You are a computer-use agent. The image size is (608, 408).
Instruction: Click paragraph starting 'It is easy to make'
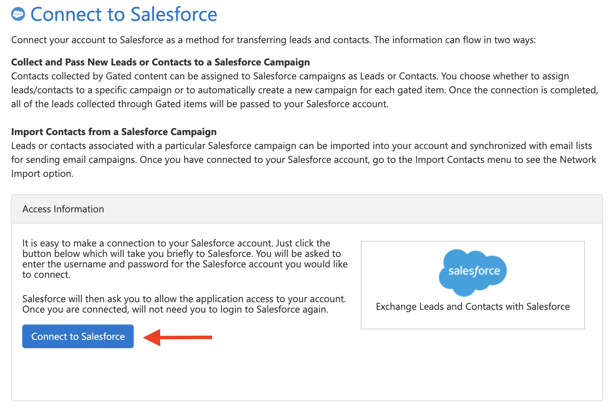[x=185, y=259]
